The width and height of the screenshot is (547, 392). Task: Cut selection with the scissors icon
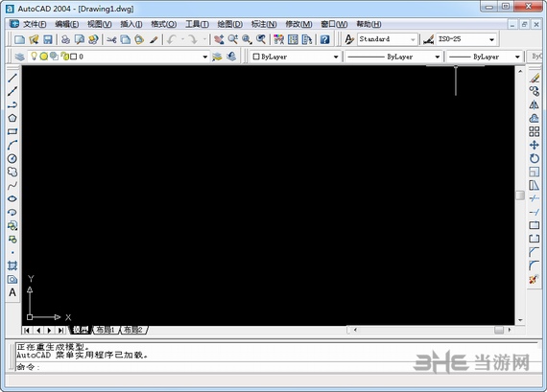[x=111, y=39]
